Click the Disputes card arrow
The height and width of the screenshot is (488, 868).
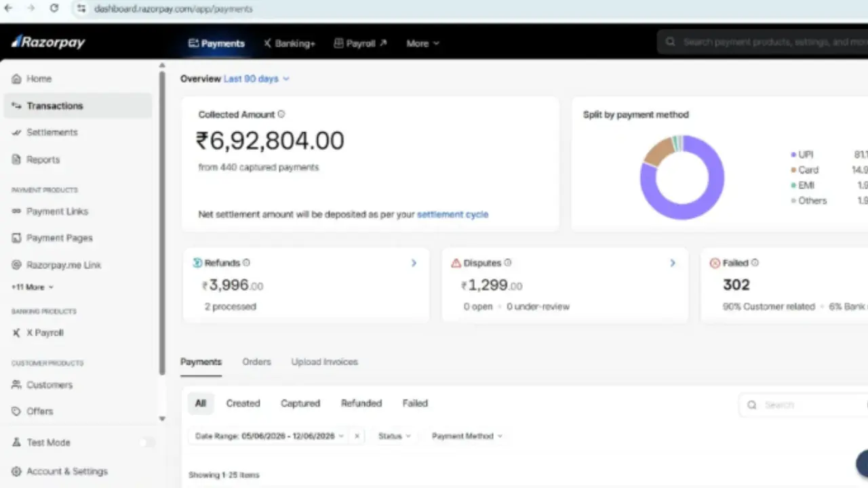coord(673,263)
